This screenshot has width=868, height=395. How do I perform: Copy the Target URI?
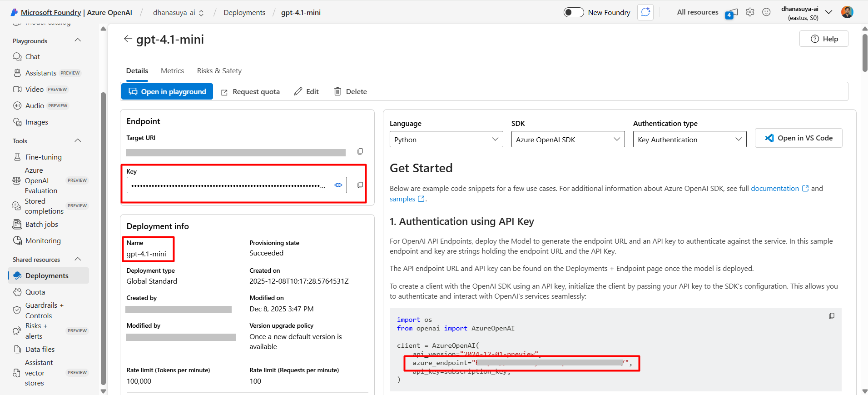pos(360,151)
